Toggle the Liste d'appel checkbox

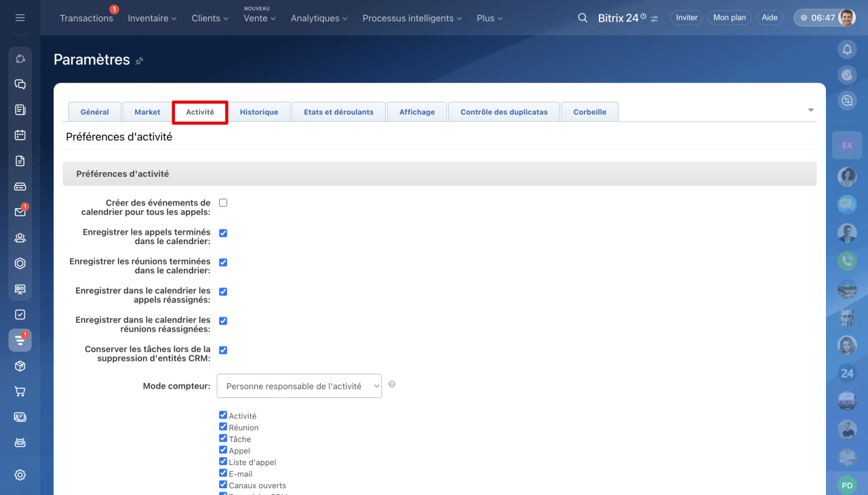pyautogui.click(x=223, y=462)
